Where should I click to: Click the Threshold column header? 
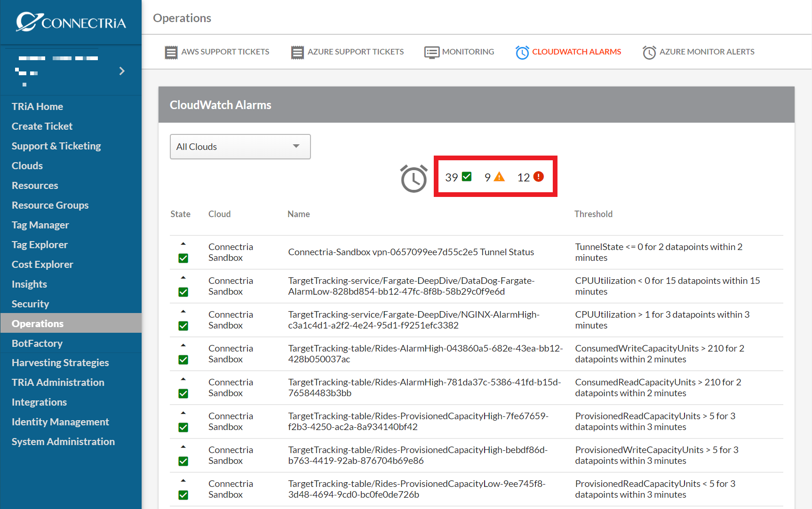(593, 214)
